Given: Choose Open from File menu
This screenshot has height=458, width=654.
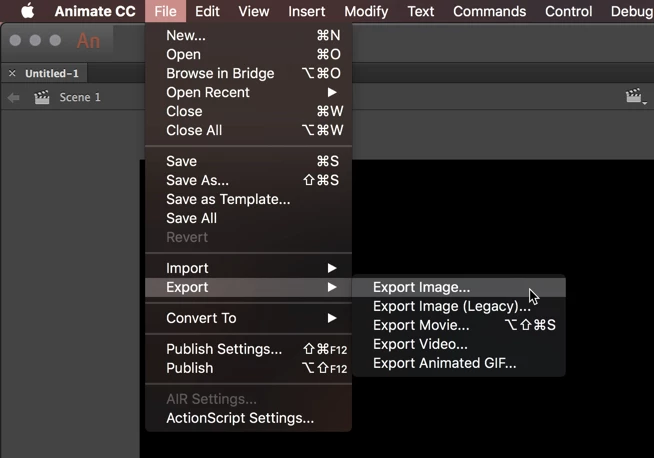Looking at the screenshot, I should click(x=249, y=55).
